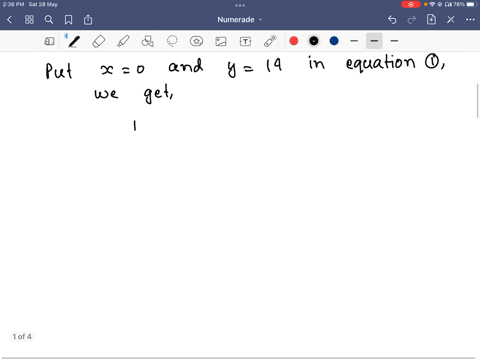The height and width of the screenshot is (360, 480).
Task: Redo the last undone stroke
Action: [x=412, y=20]
